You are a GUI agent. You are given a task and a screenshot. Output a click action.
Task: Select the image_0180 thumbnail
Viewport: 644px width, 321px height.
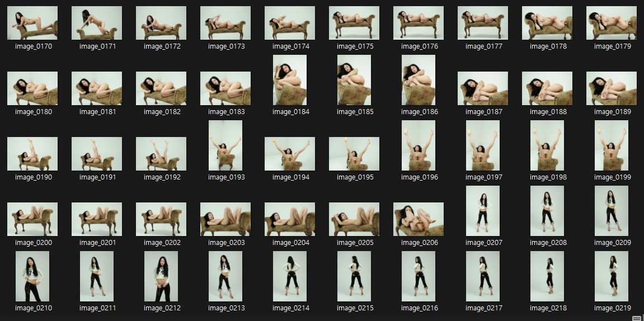pos(32,88)
